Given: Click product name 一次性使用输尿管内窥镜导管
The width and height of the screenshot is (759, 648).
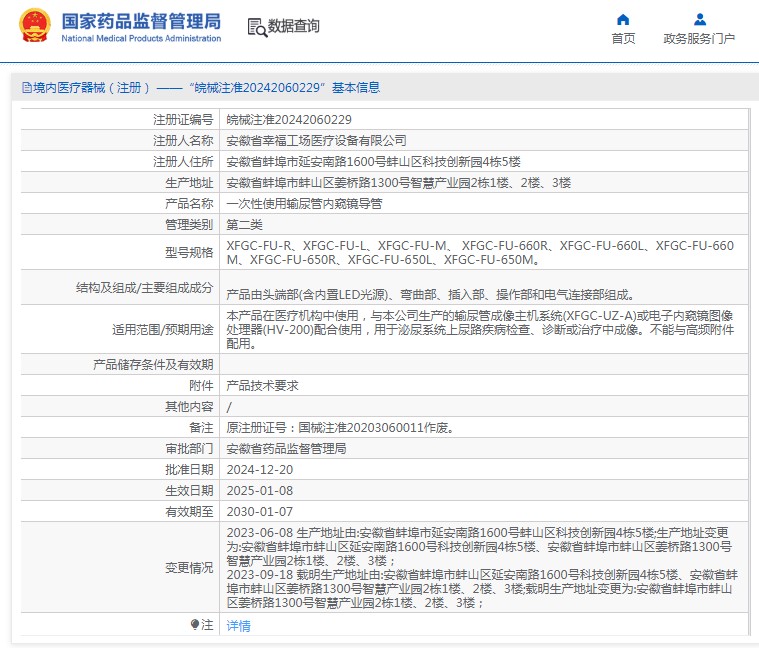Looking at the screenshot, I should [x=304, y=204].
